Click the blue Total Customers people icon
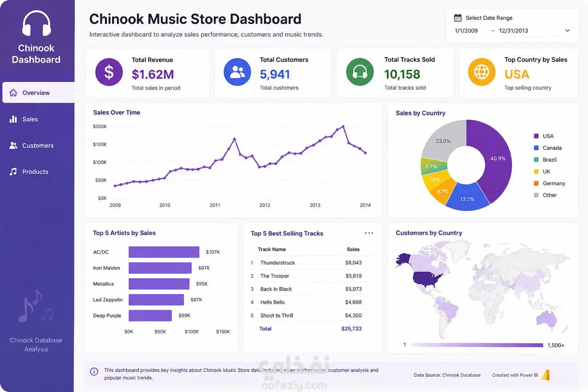Image resolution: width=588 pixels, height=392 pixels. pos(237,72)
